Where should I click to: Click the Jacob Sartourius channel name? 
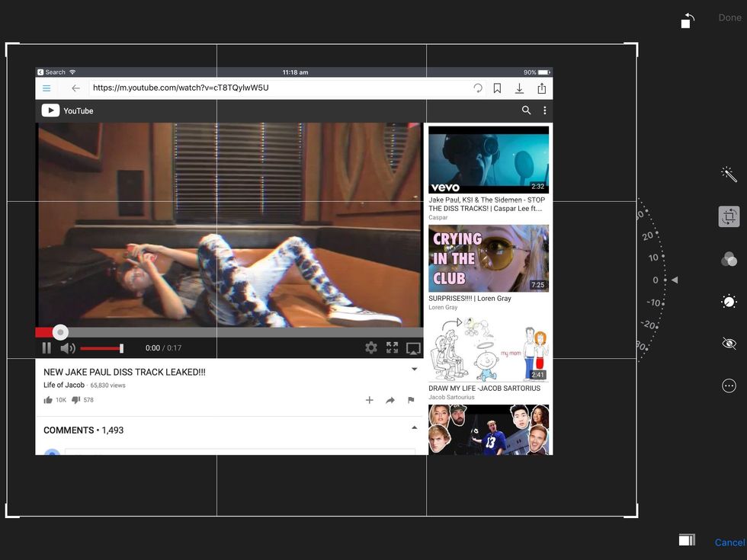point(451,397)
